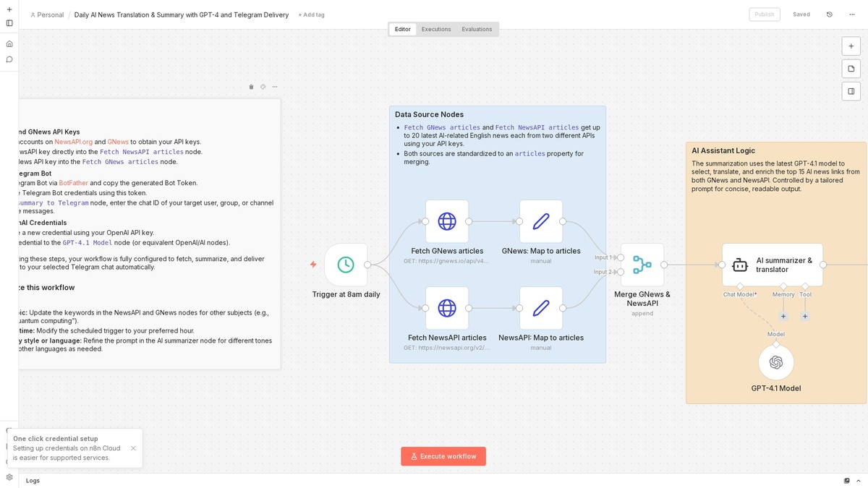Dismiss the credential setup notification
This screenshot has width=868, height=488.
click(133, 448)
